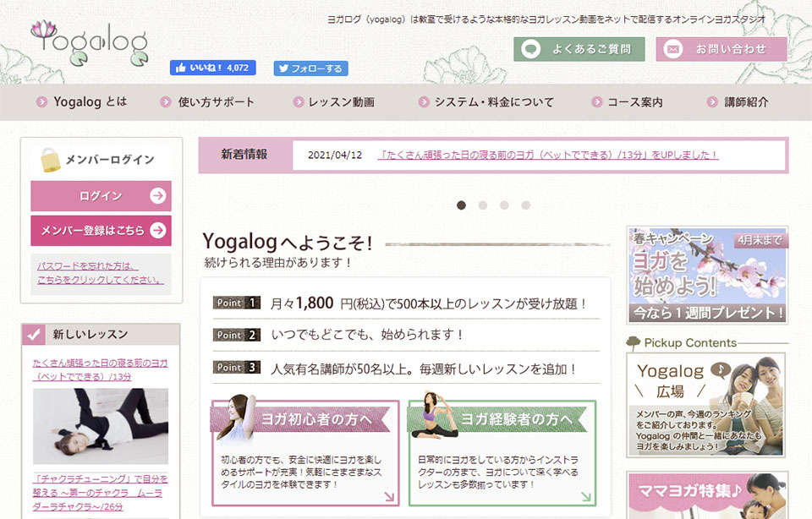Image resolution: width=812 pixels, height=519 pixels.
Task: Open the lesson thumbnail of a woman lying down
Action: 101,426
